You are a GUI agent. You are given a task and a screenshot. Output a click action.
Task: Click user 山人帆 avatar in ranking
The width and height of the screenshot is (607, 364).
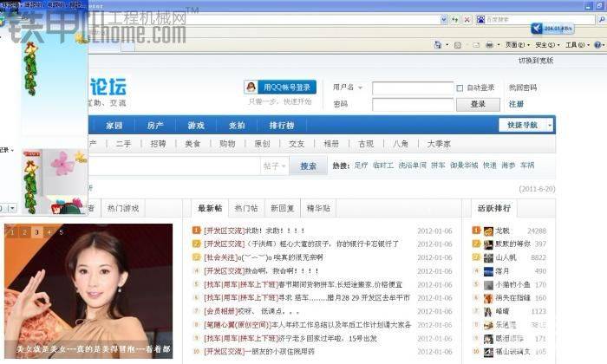pyautogui.click(x=488, y=258)
